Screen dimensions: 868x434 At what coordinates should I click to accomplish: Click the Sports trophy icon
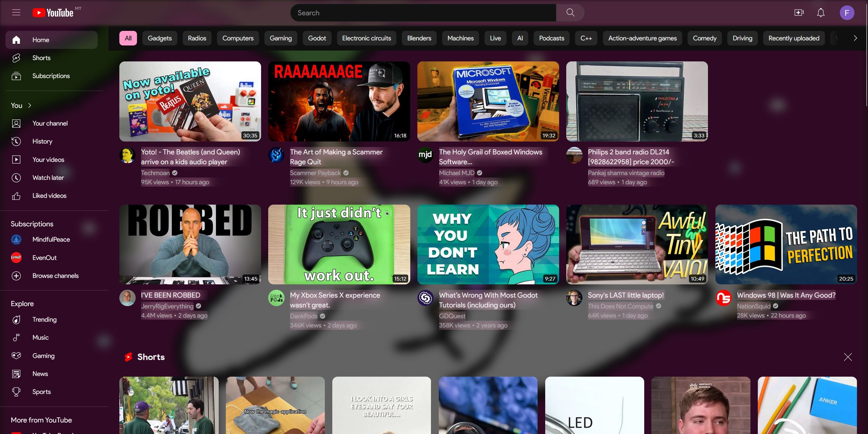[x=16, y=392]
